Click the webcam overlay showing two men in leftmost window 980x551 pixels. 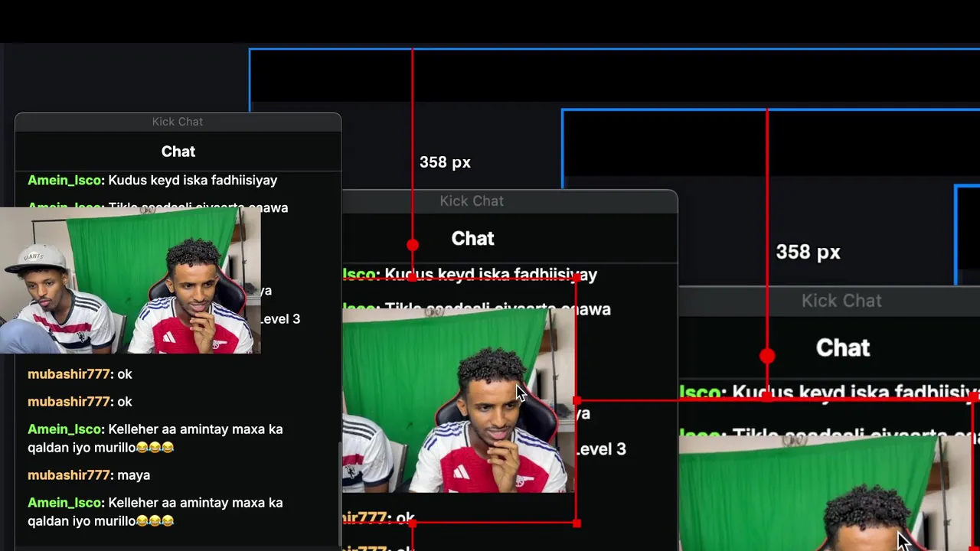(x=130, y=280)
